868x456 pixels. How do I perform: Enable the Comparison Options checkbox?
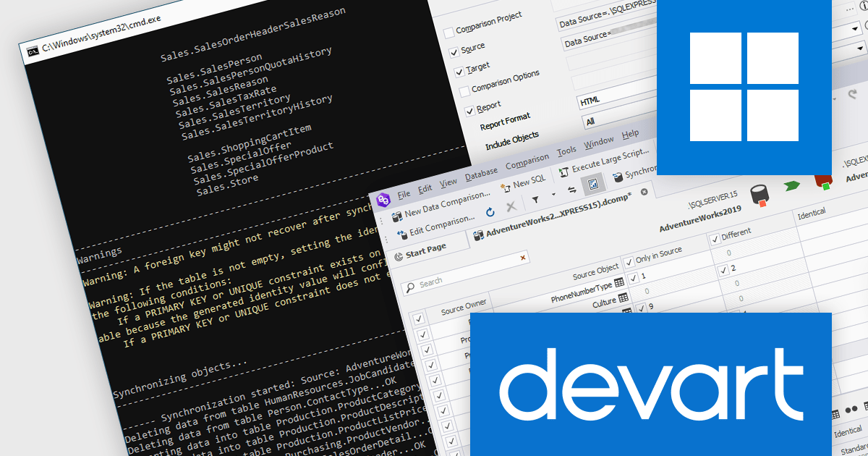(465, 91)
